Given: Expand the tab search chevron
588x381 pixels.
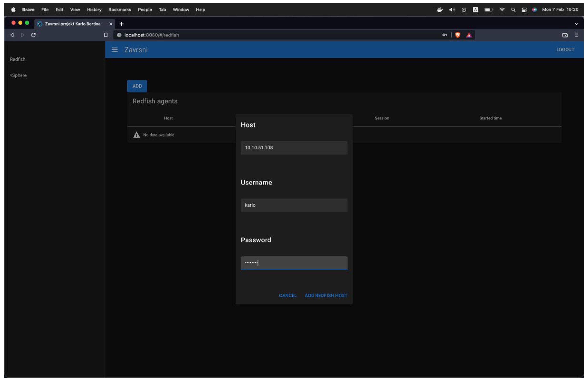Looking at the screenshot, I should [x=576, y=24].
